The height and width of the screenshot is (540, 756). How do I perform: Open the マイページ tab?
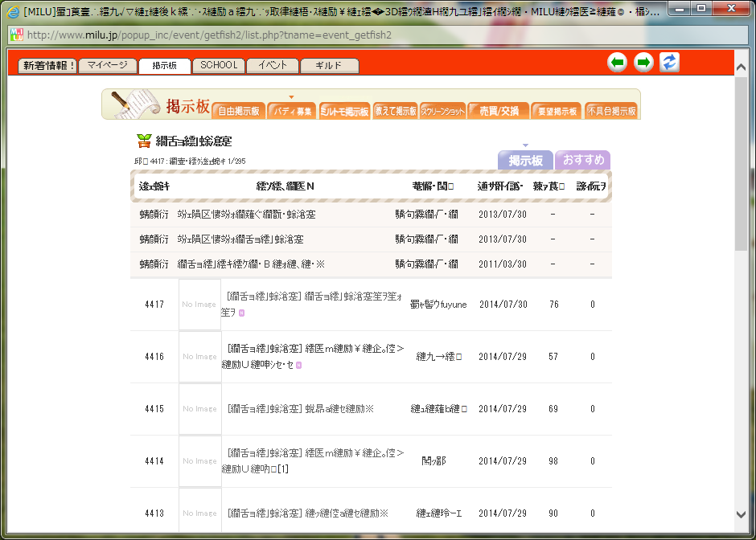pyautogui.click(x=108, y=66)
